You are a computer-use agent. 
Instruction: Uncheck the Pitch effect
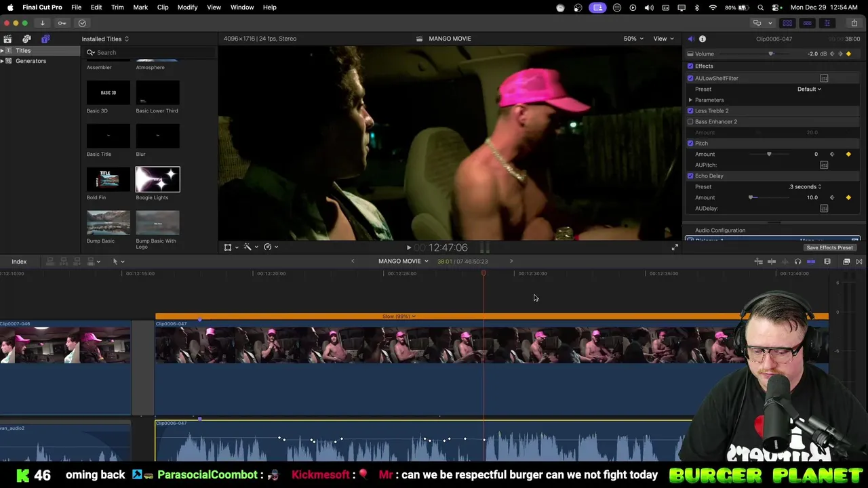point(690,143)
